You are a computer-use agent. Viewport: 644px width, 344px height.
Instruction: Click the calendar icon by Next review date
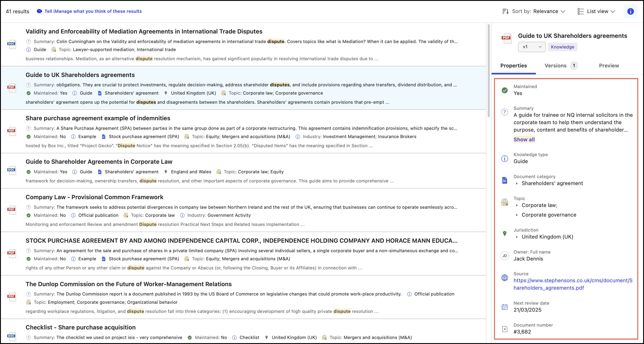505,307
